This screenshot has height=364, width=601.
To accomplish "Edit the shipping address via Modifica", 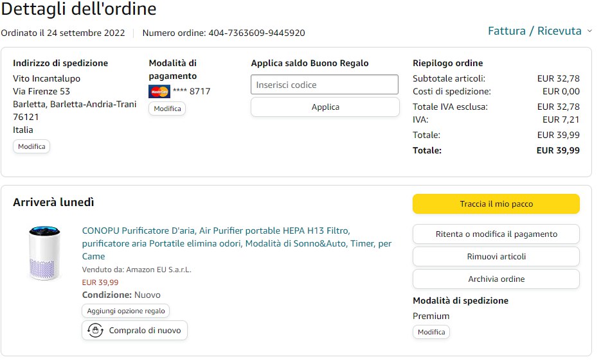I will 31,146.
